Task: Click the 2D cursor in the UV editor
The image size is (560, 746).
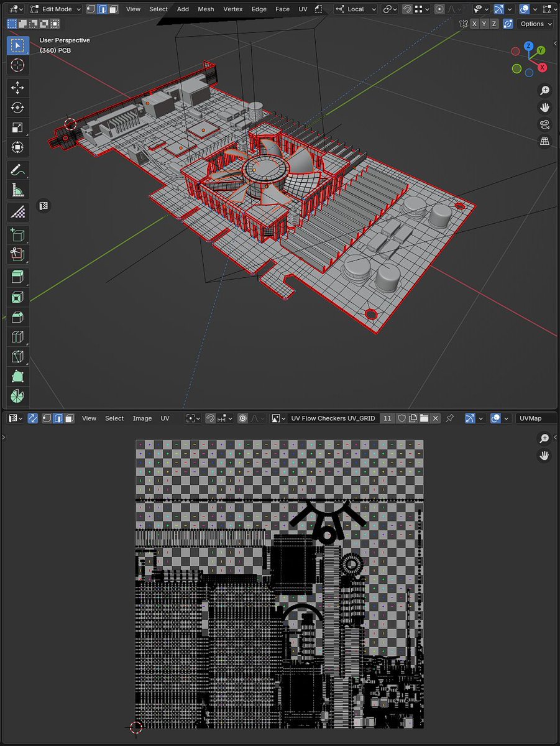Action: point(136,727)
